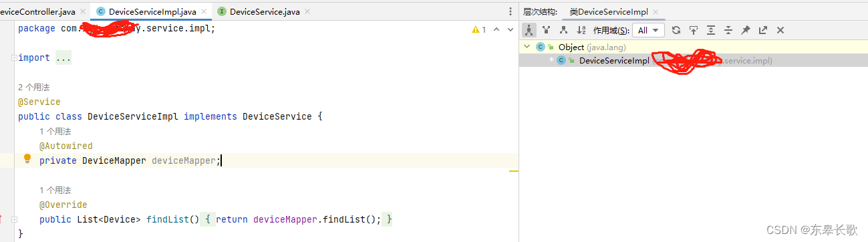The height and width of the screenshot is (242, 868).
Task: Click the findList() method name declaration
Action: pyautogui.click(x=168, y=219)
